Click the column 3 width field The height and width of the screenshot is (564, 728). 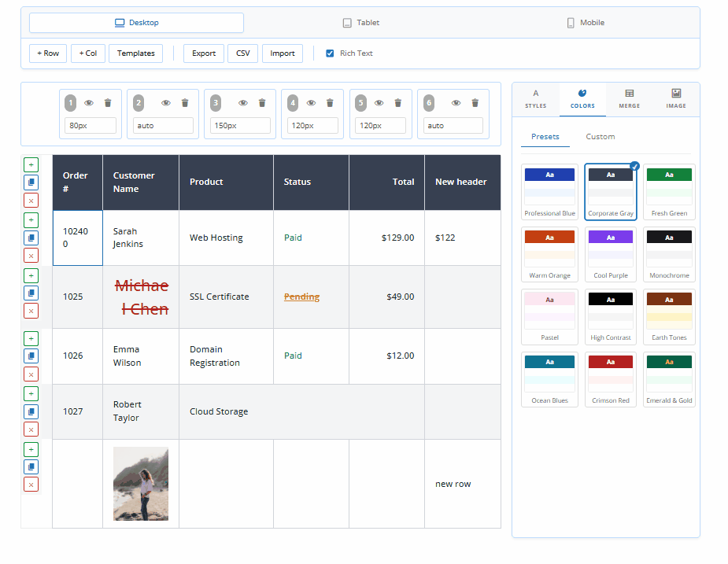click(x=241, y=126)
